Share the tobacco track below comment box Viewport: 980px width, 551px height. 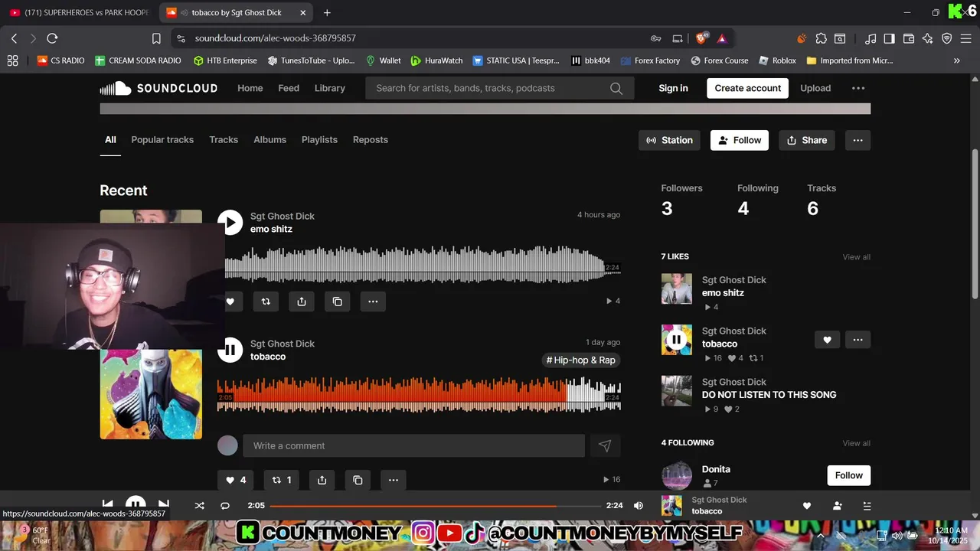[x=322, y=480]
